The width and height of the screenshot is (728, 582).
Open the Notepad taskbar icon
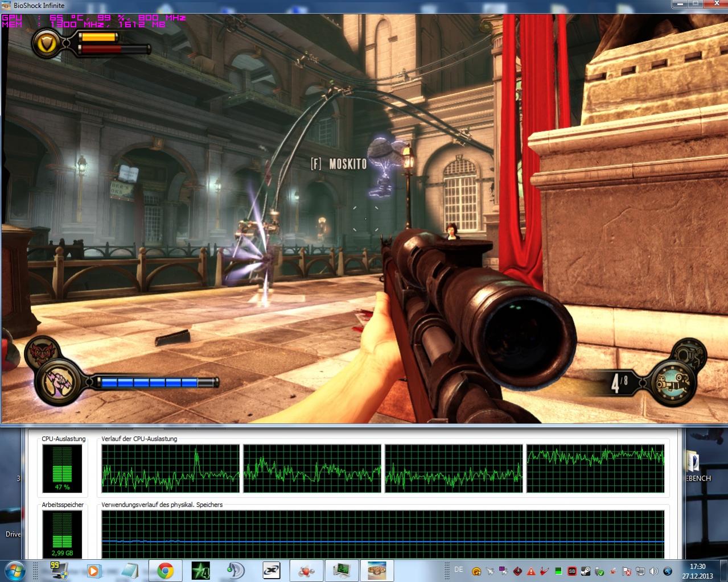(130, 570)
